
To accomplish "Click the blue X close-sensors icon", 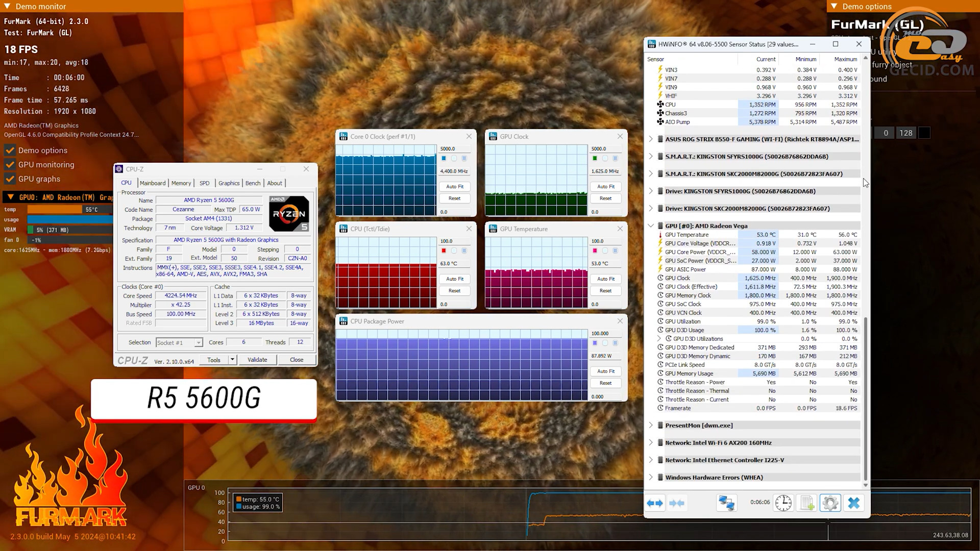I will (853, 503).
